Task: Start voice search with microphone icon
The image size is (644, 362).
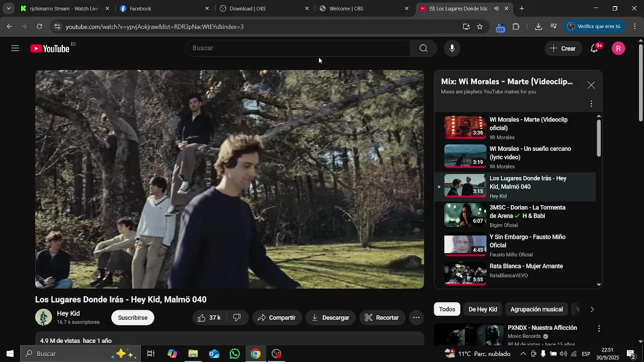Action: [x=452, y=48]
